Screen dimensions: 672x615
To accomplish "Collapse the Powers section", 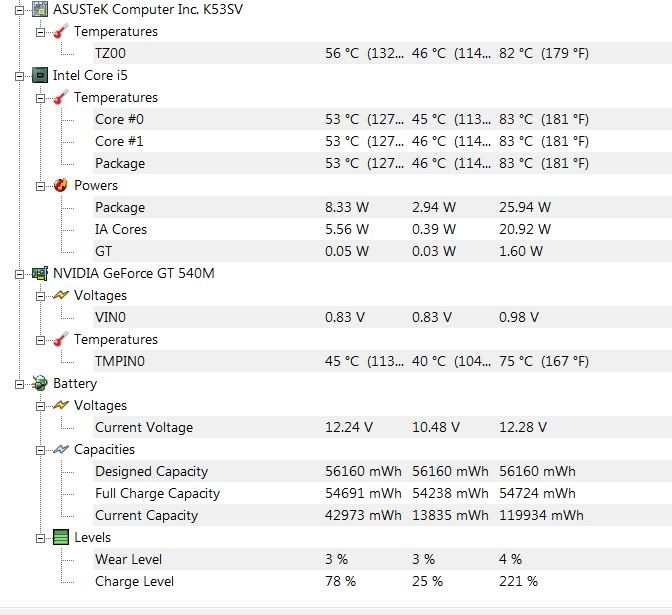I will (40, 186).
